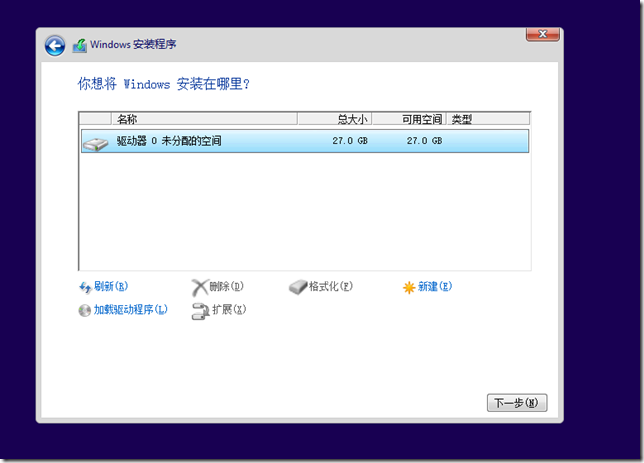Click the orange star icon next to 新建
This screenshot has width=644, height=463.
pyautogui.click(x=409, y=288)
